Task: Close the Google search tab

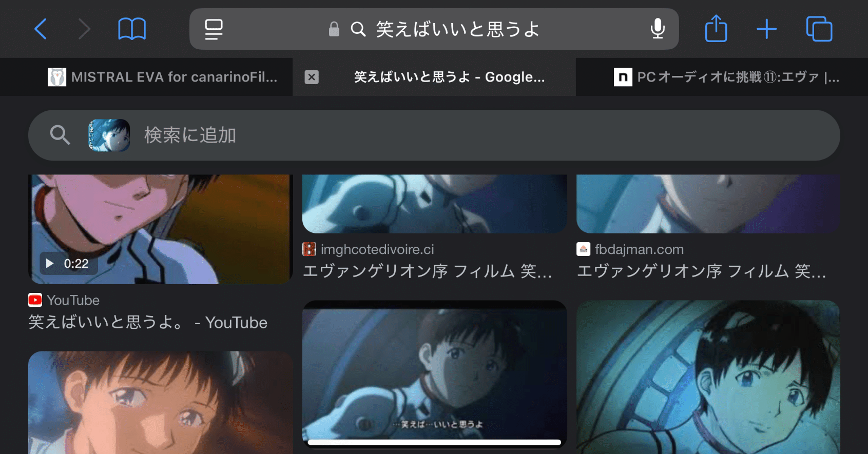Action: pos(312,77)
